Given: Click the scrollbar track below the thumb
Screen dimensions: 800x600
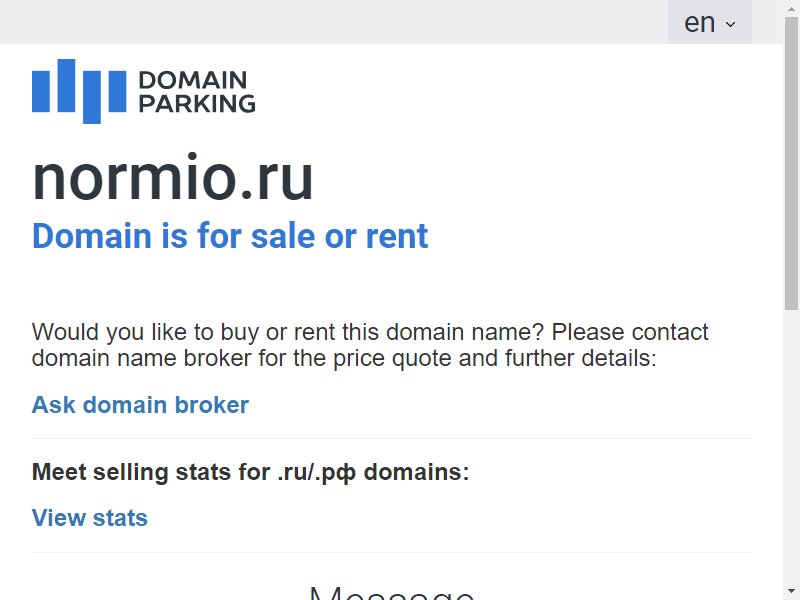Looking at the screenshot, I should coord(791,446).
